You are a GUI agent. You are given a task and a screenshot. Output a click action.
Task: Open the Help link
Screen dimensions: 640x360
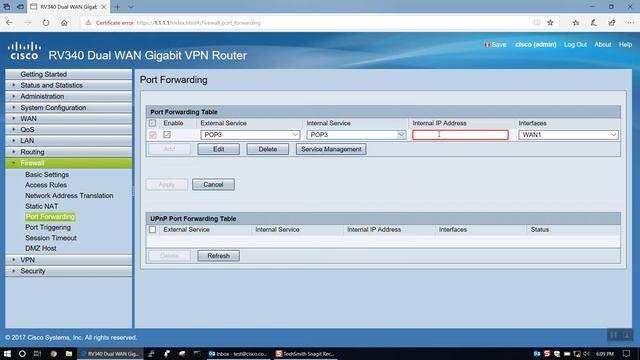(x=625, y=44)
